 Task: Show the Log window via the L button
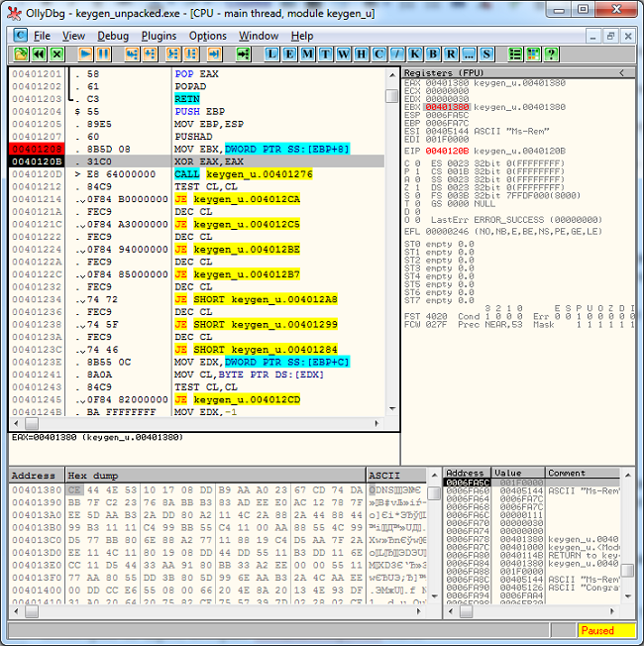[x=271, y=54]
